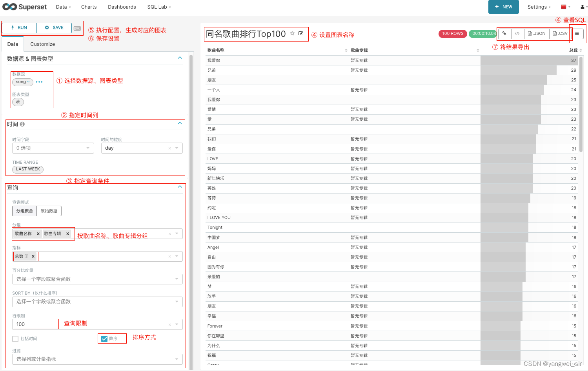
Task: Open the 时间的粒度 day dropdown
Action: point(142,148)
